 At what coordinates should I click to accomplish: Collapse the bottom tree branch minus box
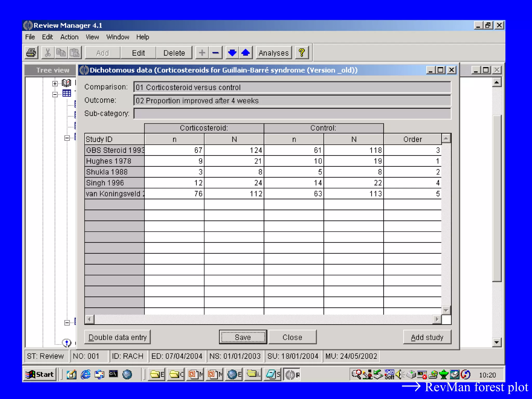[x=67, y=323]
